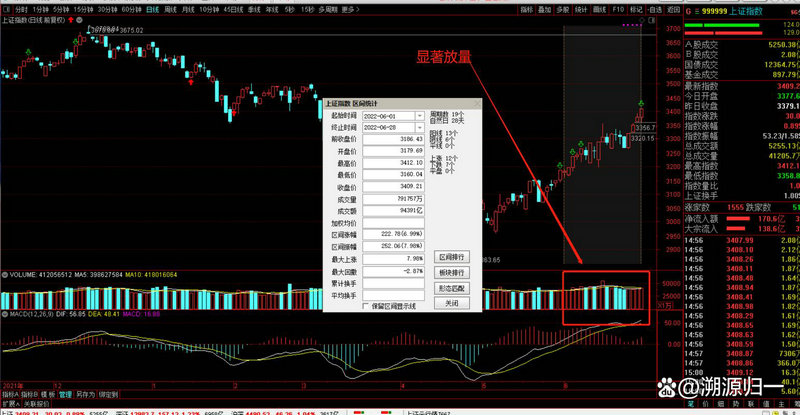Switch to 周线 period tab

point(171,8)
